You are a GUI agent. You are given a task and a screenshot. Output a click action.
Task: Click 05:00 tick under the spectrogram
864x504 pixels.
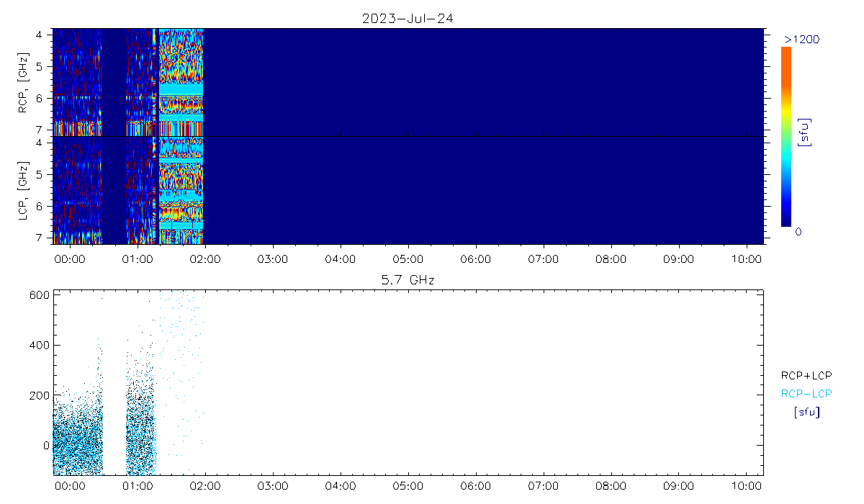pyautogui.click(x=408, y=259)
